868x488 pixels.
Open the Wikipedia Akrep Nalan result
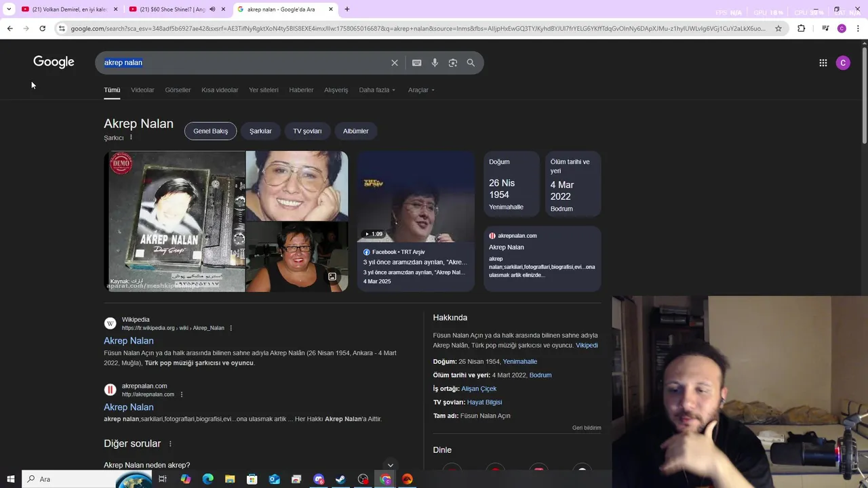pyautogui.click(x=129, y=341)
